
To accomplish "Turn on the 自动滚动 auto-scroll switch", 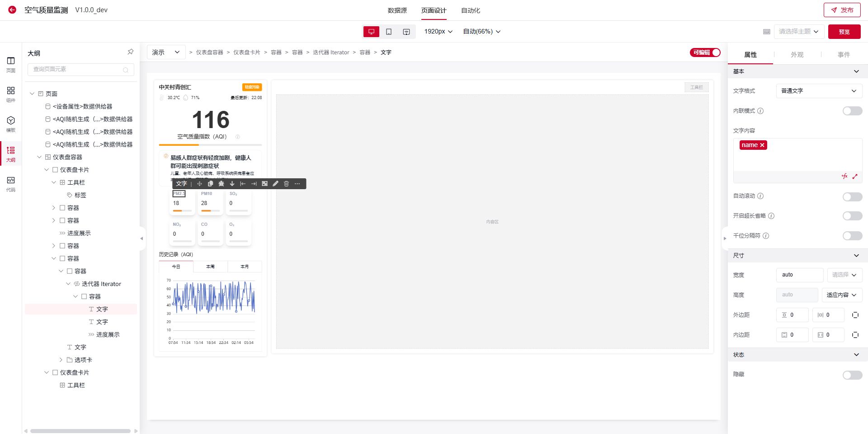I will 852,196.
